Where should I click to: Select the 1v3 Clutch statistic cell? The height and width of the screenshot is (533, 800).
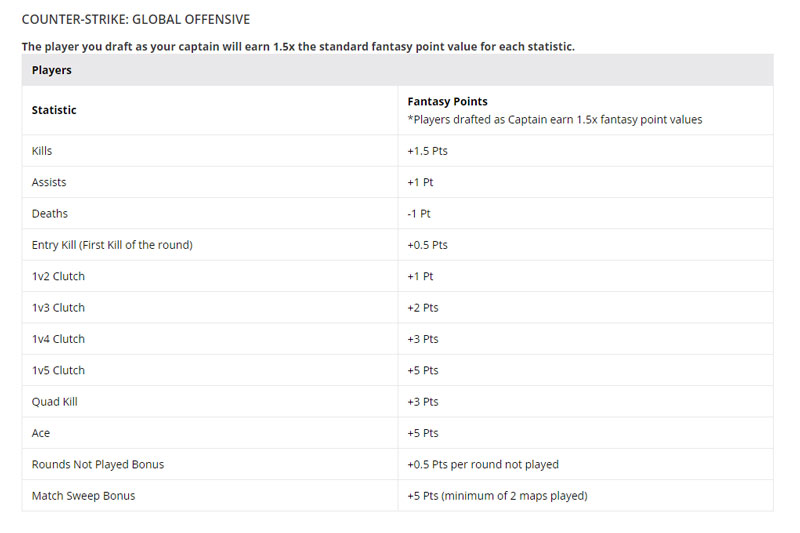click(58, 308)
